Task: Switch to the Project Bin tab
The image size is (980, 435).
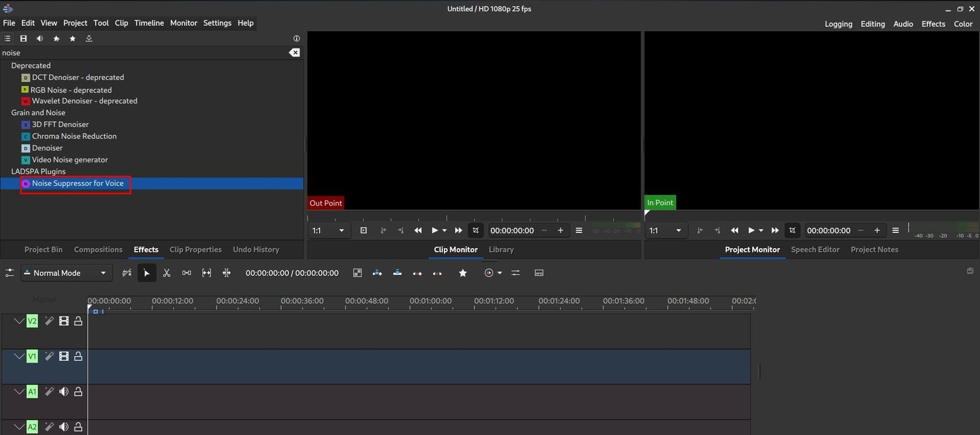Action: click(43, 250)
